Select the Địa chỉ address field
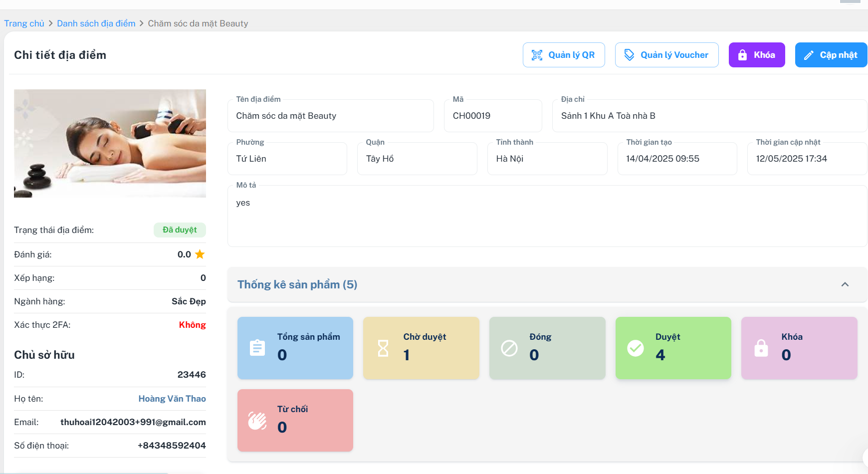Screen dimensions: 868x474 [x=709, y=116]
